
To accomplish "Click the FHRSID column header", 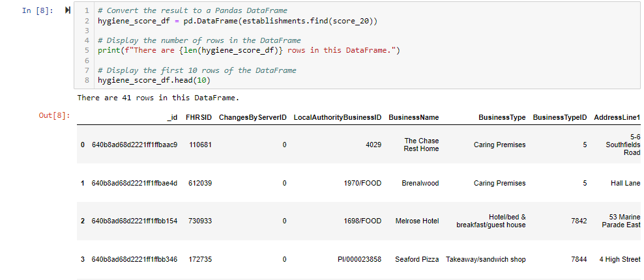I will [199, 117].
